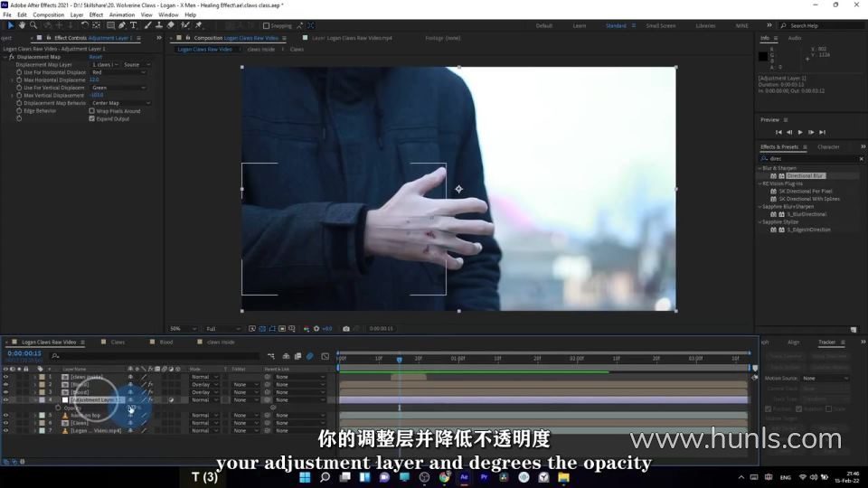Click the Effects & Presets search field
The width and height of the screenshot is (868, 488).
click(809, 159)
